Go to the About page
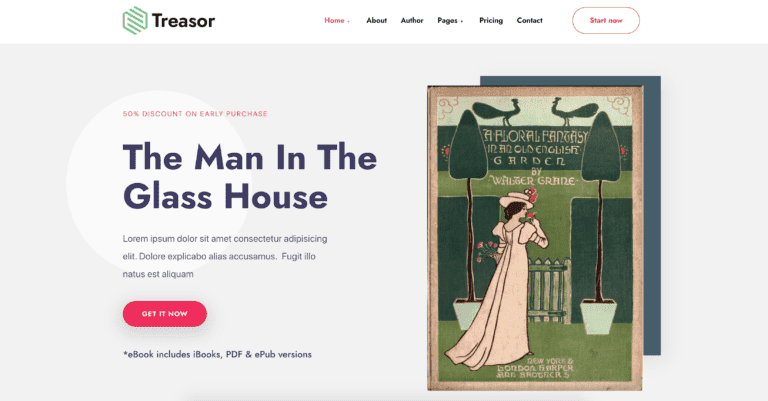The height and width of the screenshot is (401, 768). (377, 21)
